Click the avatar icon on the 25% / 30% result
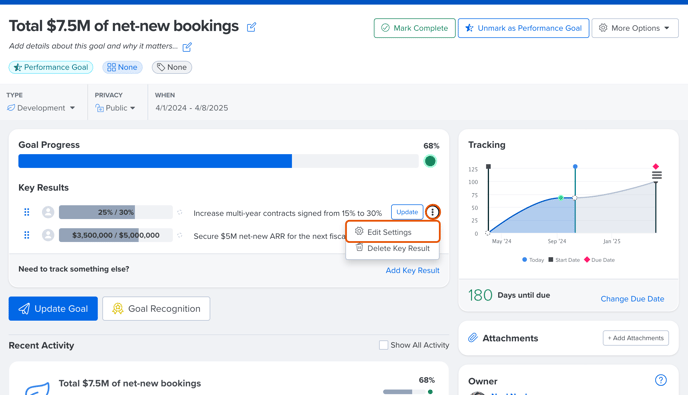This screenshot has width=688, height=395. pyautogui.click(x=48, y=212)
